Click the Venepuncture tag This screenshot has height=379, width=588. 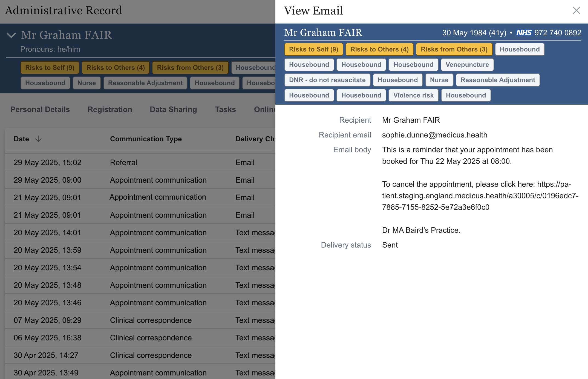[x=467, y=65]
